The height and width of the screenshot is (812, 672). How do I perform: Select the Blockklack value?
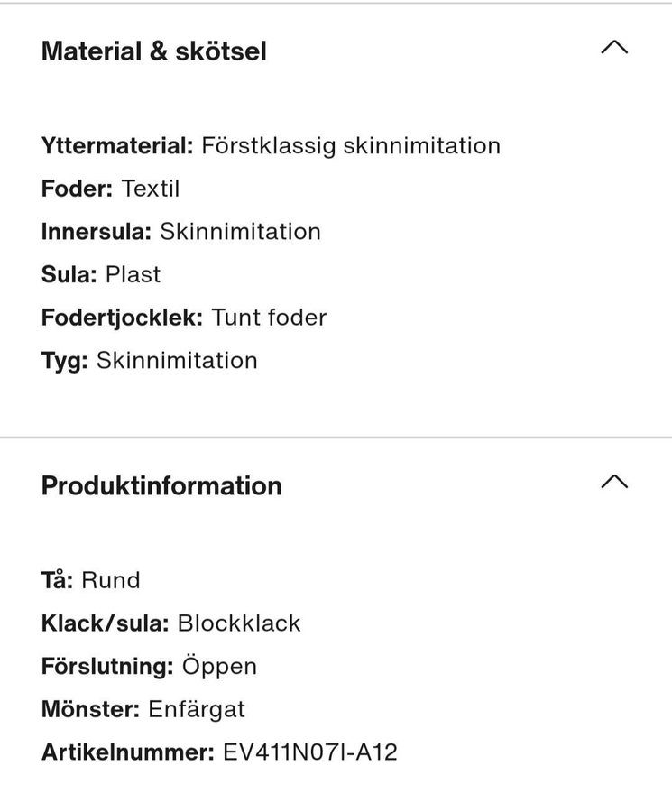(x=239, y=623)
